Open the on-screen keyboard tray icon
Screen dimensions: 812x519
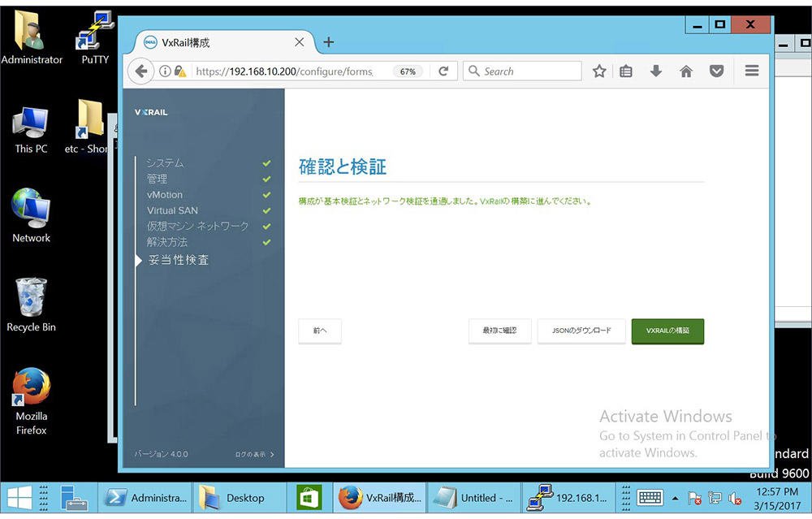[x=650, y=498]
